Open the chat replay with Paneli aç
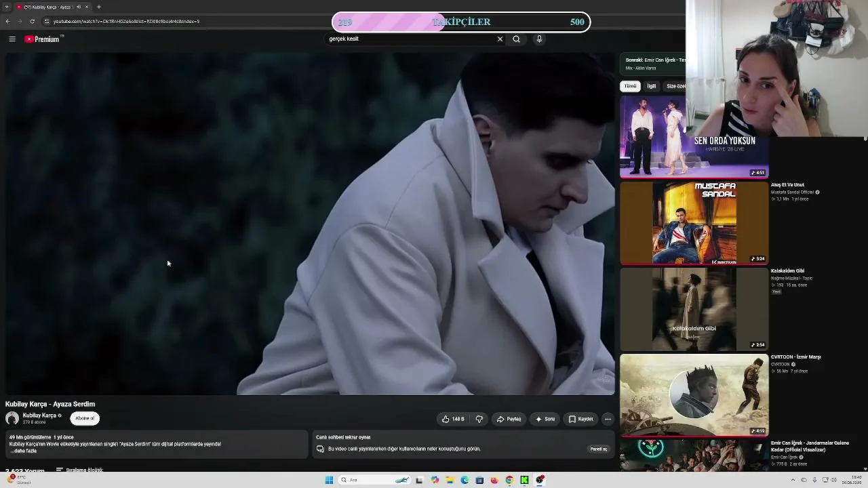The height and width of the screenshot is (488, 868). pyautogui.click(x=599, y=449)
